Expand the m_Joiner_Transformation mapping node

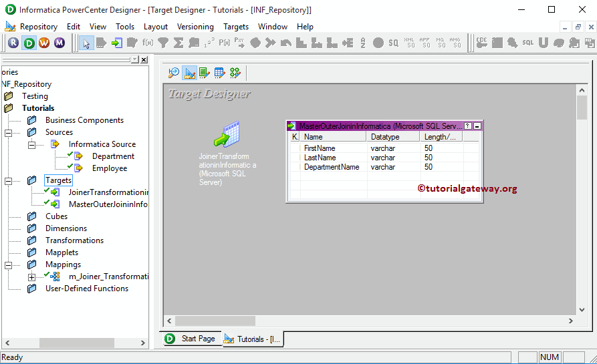(x=31, y=278)
